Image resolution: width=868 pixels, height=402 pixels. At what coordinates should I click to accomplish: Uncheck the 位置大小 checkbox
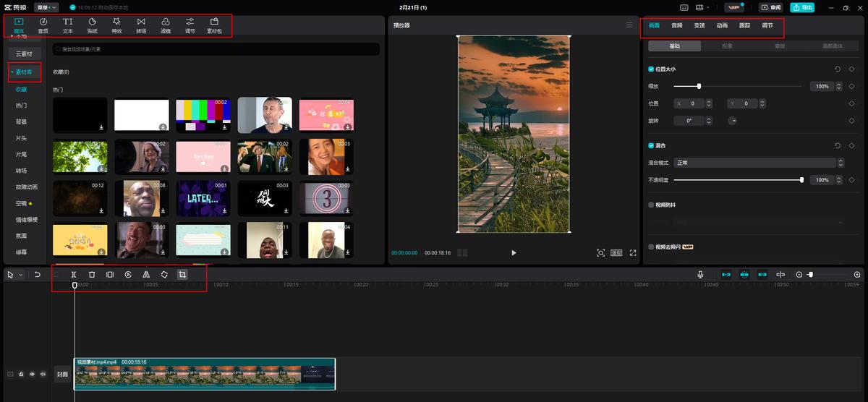(x=652, y=69)
